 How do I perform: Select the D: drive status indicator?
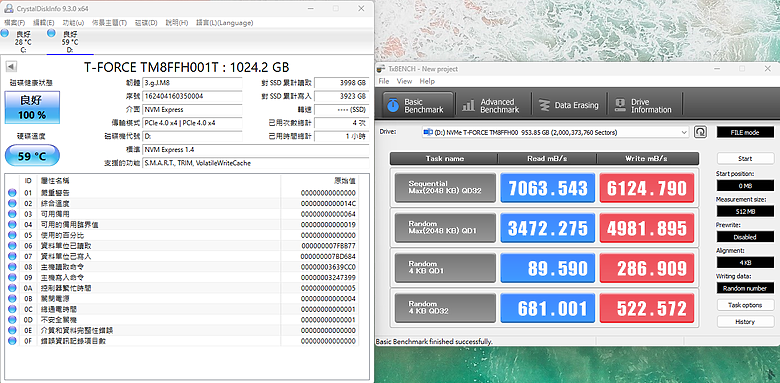(70, 41)
